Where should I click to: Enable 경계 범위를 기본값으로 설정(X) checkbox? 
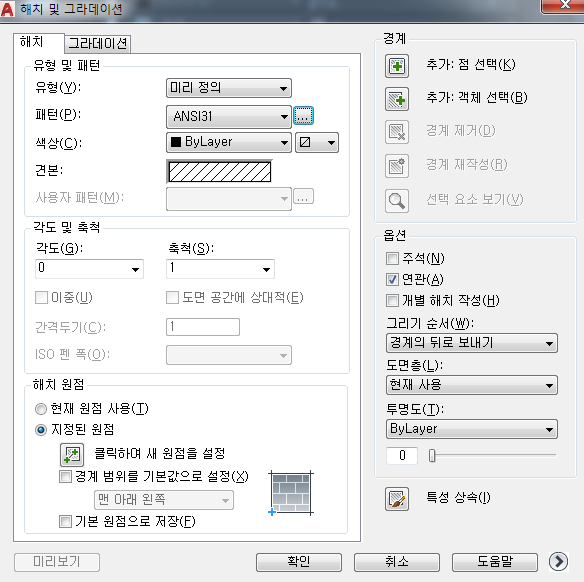(66, 476)
